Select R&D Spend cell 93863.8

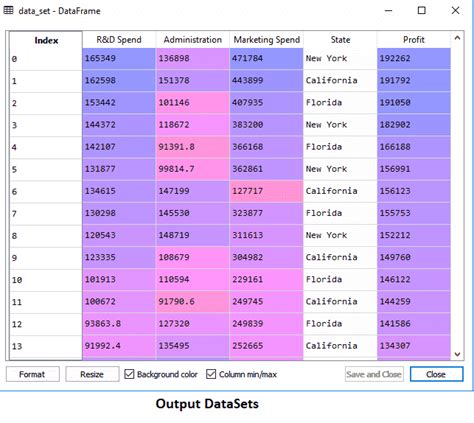coord(119,324)
